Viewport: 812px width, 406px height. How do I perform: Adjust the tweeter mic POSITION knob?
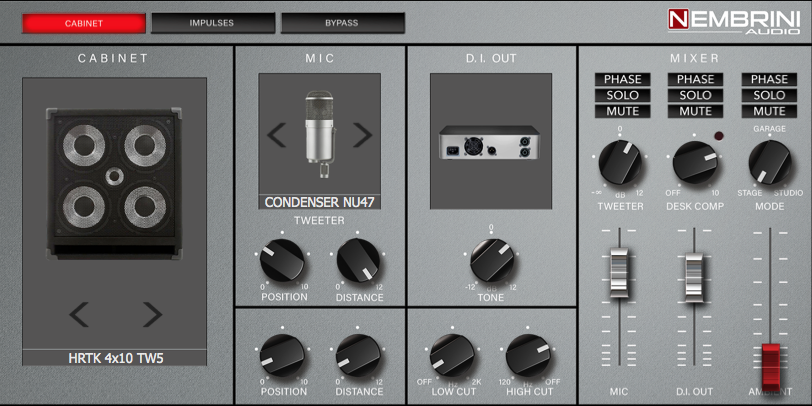coord(282,260)
